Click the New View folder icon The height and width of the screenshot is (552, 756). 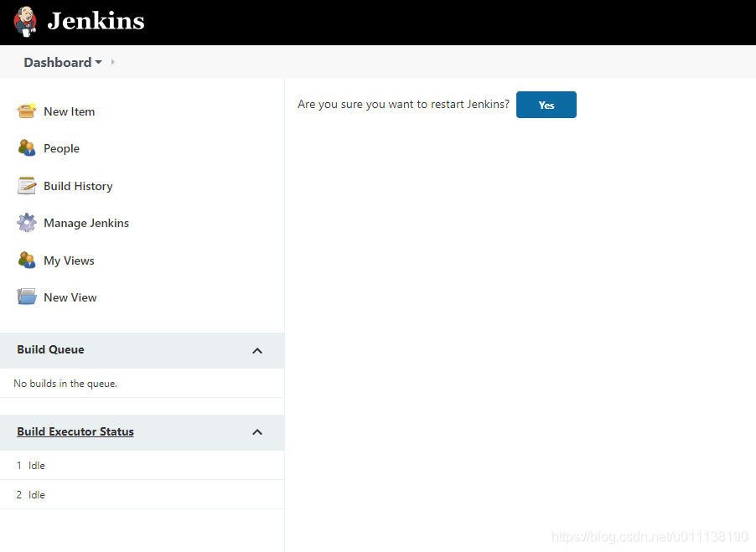[x=27, y=297]
